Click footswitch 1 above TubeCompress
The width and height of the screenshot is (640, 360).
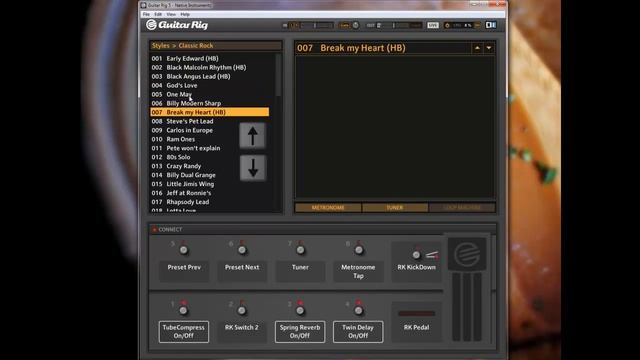183,311
